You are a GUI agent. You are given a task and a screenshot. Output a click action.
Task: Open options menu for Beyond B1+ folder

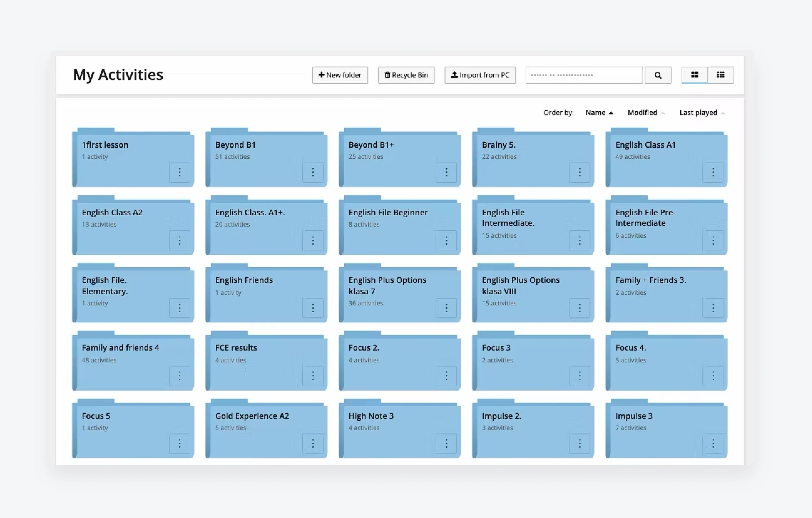446,172
